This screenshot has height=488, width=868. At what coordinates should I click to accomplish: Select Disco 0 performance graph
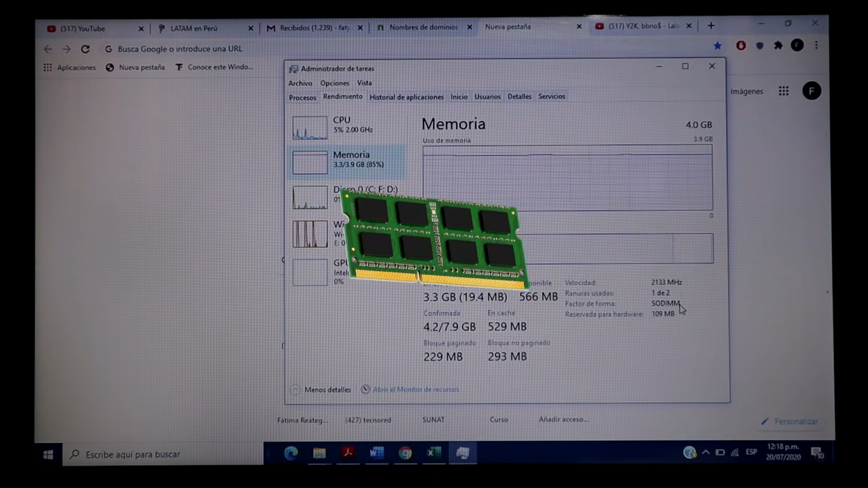coord(310,197)
